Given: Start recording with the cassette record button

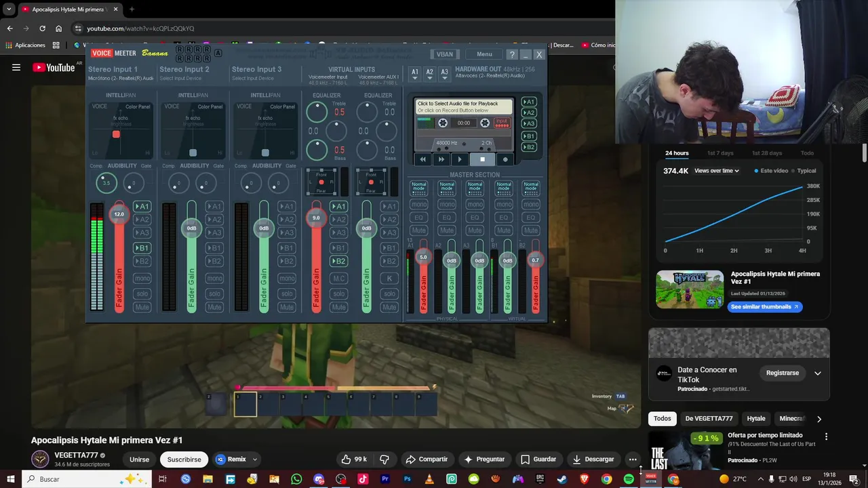Looking at the screenshot, I should (x=505, y=159).
